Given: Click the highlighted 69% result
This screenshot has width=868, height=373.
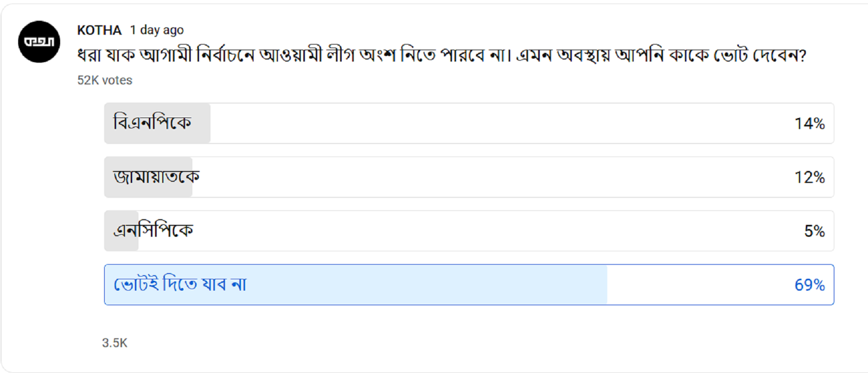Looking at the screenshot, I should [x=809, y=285].
